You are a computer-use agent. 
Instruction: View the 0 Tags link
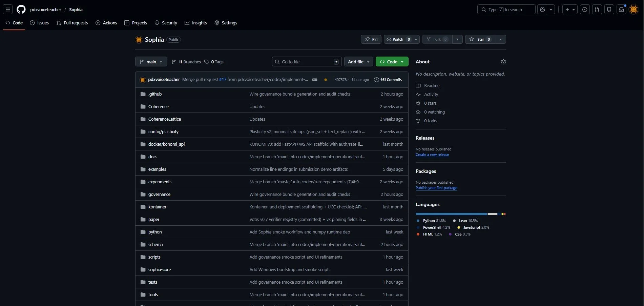[x=214, y=62]
